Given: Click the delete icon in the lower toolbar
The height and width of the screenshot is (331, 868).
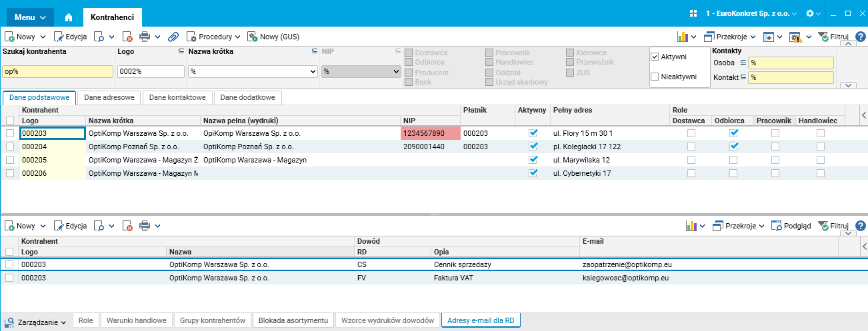Looking at the screenshot, I should 127,226.
